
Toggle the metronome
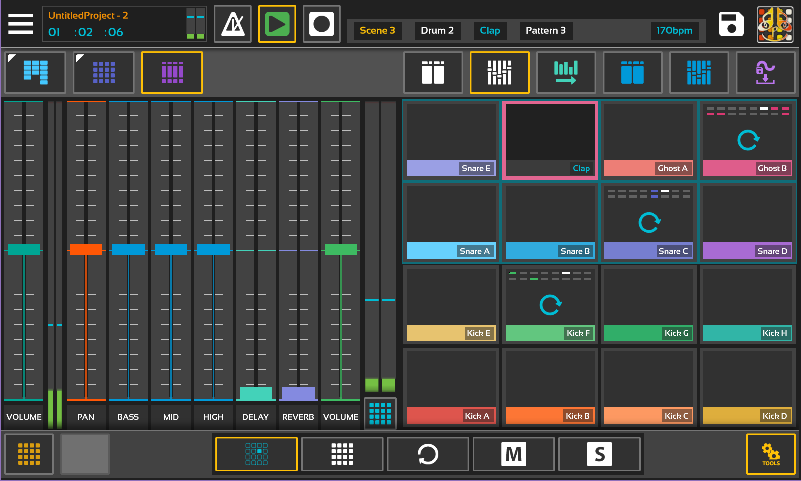[233, 23]
